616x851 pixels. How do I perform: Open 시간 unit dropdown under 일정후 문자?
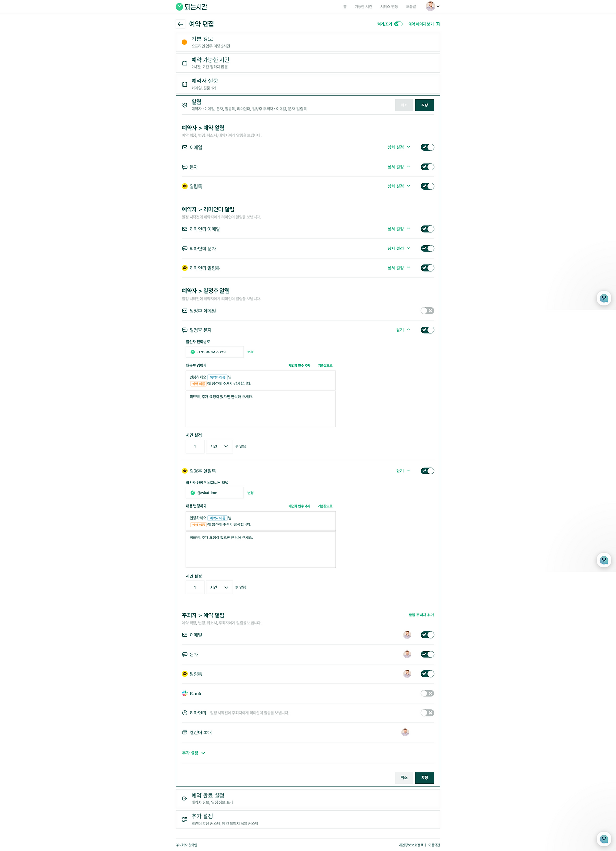(219, 446)
